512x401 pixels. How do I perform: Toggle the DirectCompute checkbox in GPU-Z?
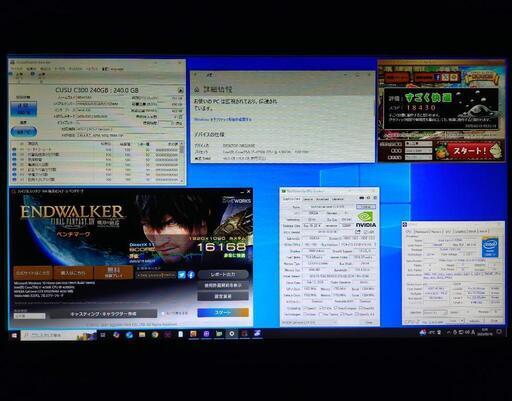click(x=335, y=308)
